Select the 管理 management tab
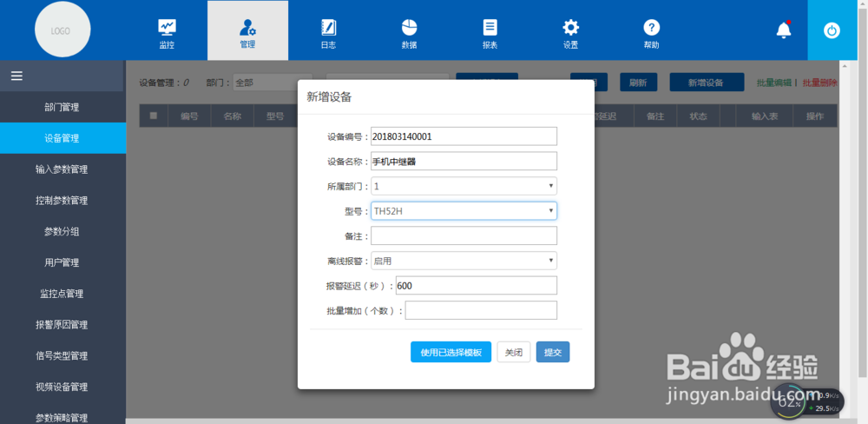The height and width of the screenshot is (424, 868). coord(247,31)
